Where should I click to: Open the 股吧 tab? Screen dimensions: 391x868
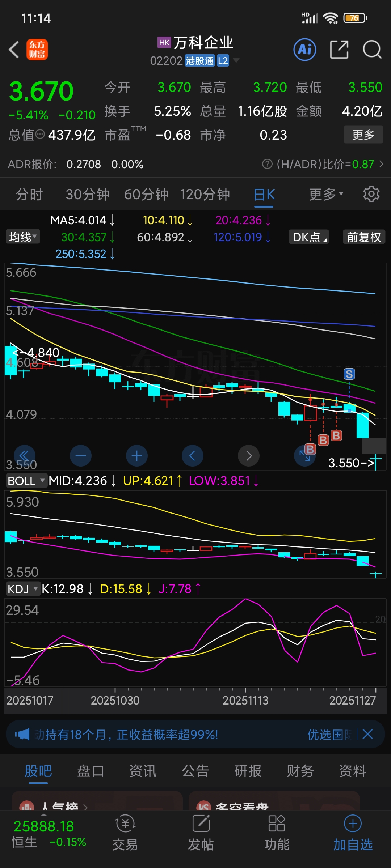click(x=38, y=771)
